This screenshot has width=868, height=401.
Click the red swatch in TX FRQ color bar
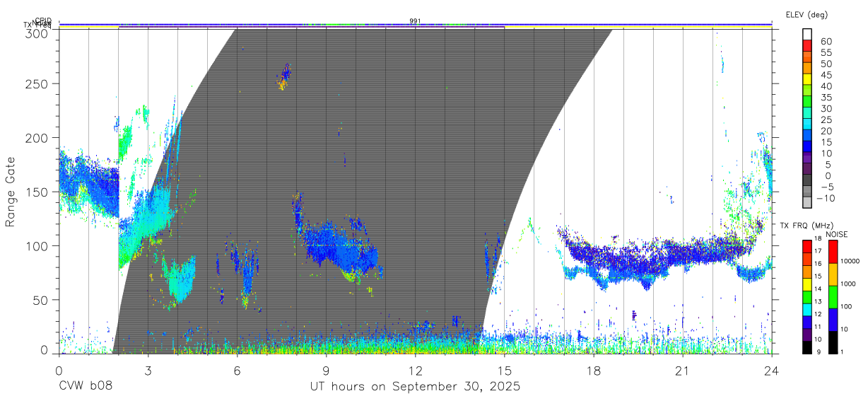(x=807, y=247)
